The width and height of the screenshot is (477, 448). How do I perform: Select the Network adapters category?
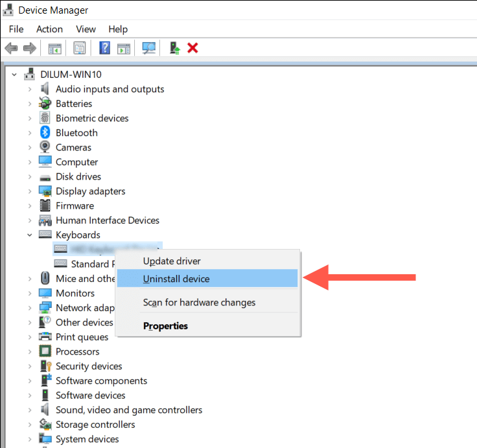coord(85,308)
